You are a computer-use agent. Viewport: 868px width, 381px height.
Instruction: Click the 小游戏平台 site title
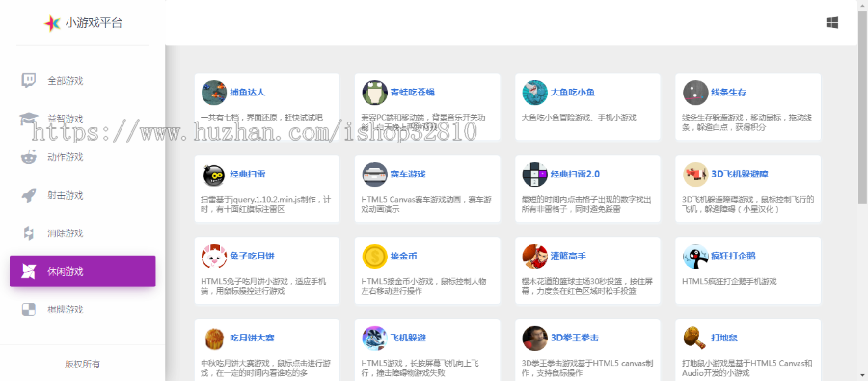click(94, 23)
